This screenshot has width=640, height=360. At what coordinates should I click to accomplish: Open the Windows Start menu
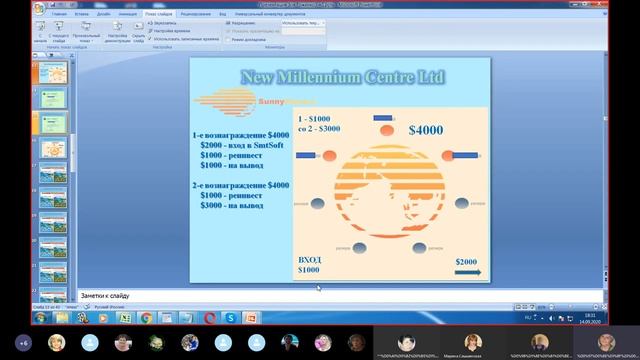pos(40,318)
